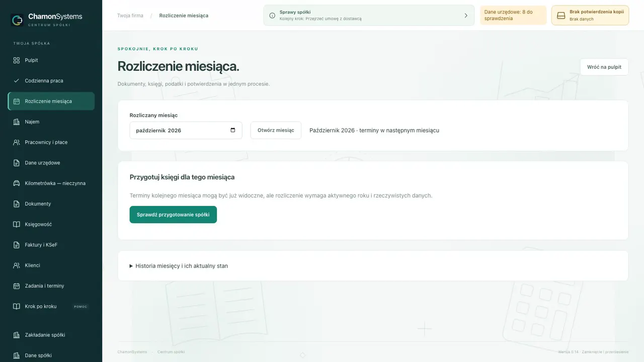Click Październik 2026 terminy w następnym miesiącu text

pos(374,130)
